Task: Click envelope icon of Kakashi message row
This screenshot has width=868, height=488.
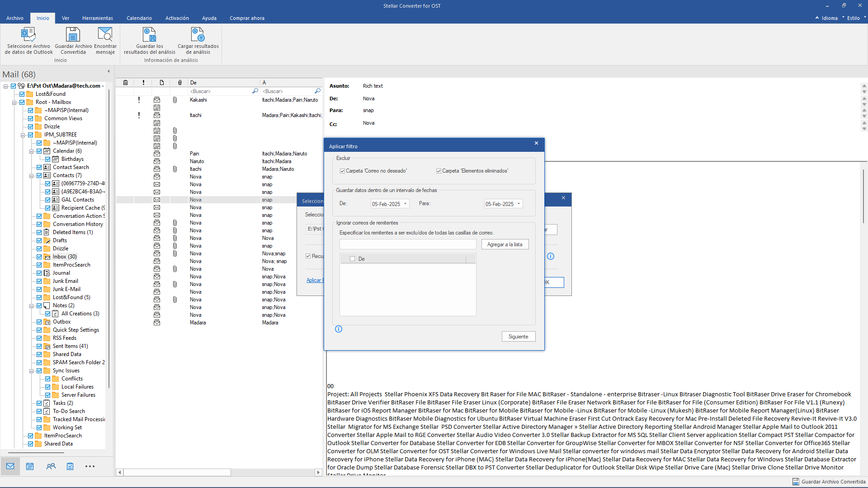Action: [157, 100]
